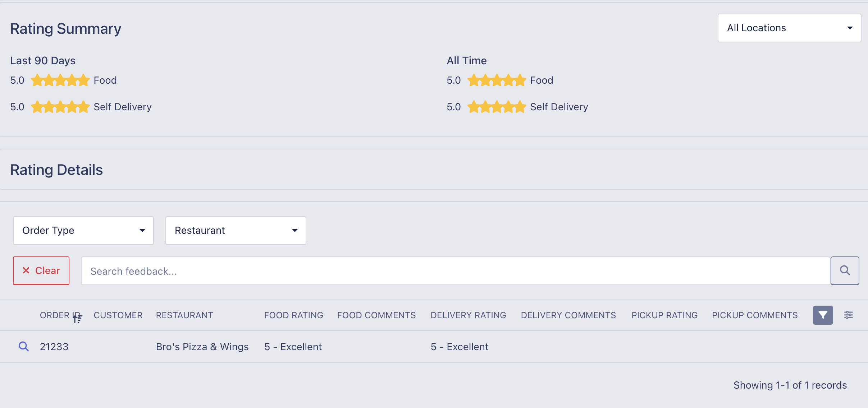
Task: Toggle the funnel filter icon in table header
Action: pyautogui.click(x=823, y=315)
